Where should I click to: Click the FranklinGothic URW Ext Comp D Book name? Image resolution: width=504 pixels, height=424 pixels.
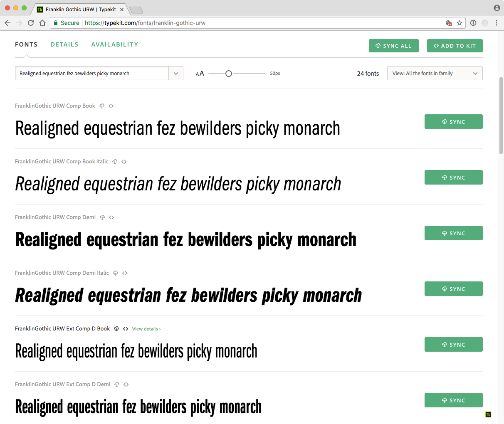62,329
